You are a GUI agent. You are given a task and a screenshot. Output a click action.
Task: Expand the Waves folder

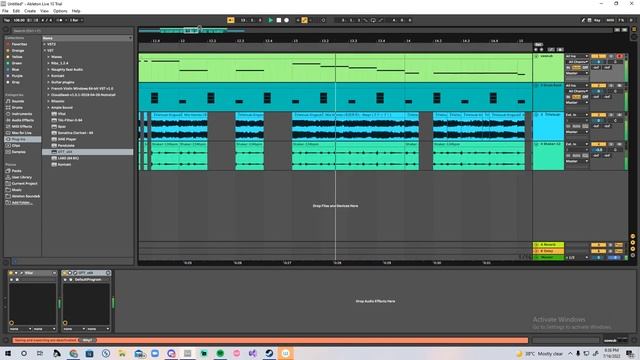point(49,57)
